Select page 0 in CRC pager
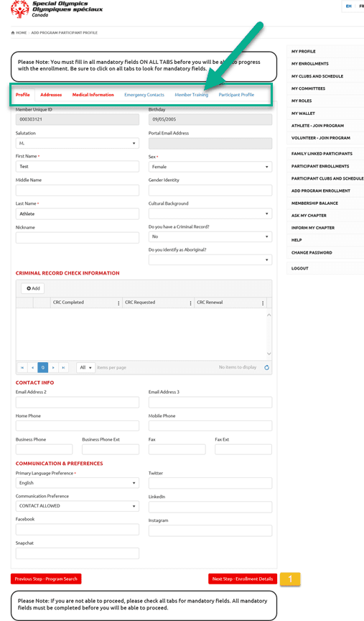364x621 pixels. [x=43, y=367]
